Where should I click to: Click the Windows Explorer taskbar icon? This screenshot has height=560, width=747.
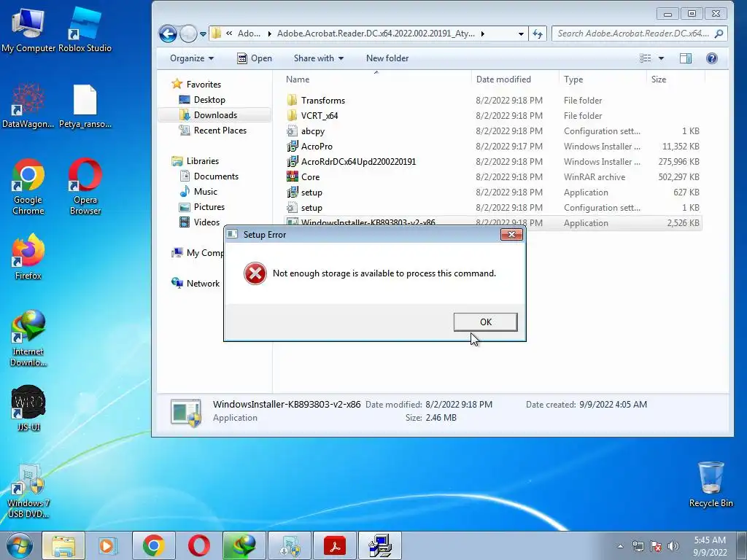(63, 545)
